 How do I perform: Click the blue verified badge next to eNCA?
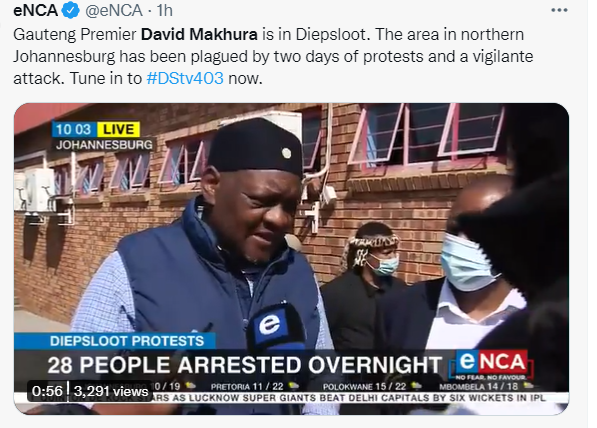(x=70, y=10)
